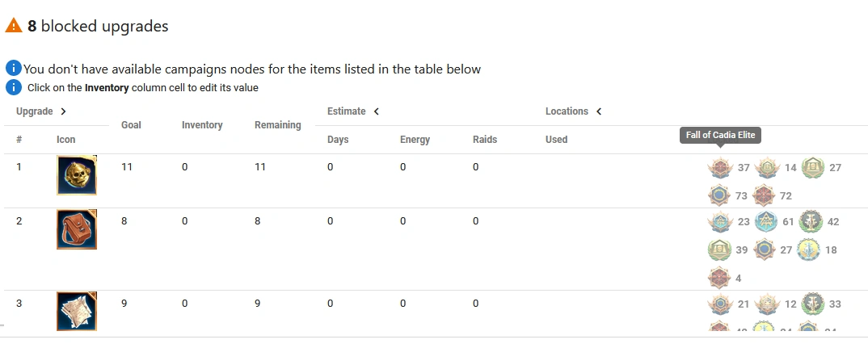This screenshot has height=348, width=868.
Task: Click the paper scrolls upgrade icon
Action: pyautogui.click(x=77, y=311)
